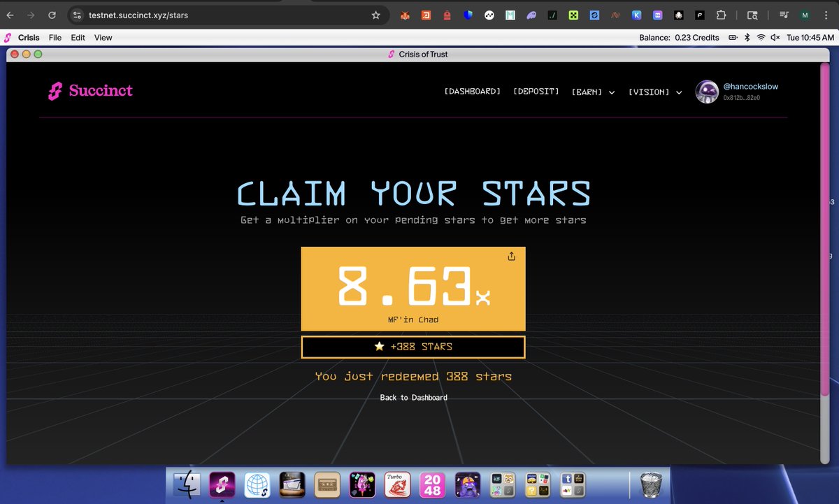Open the Extensions puzzle piece menu
The image size is (839, 504).
(722, 15)
